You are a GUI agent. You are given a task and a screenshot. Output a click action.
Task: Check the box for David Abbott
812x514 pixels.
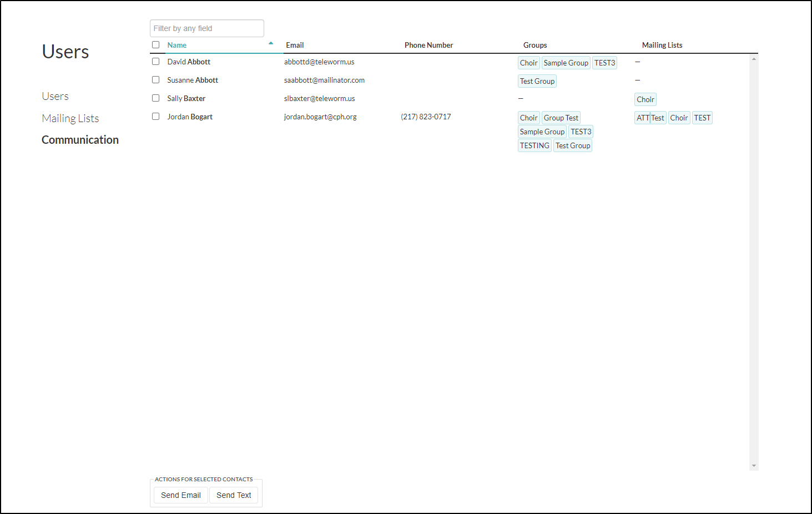tap(156, 62)
